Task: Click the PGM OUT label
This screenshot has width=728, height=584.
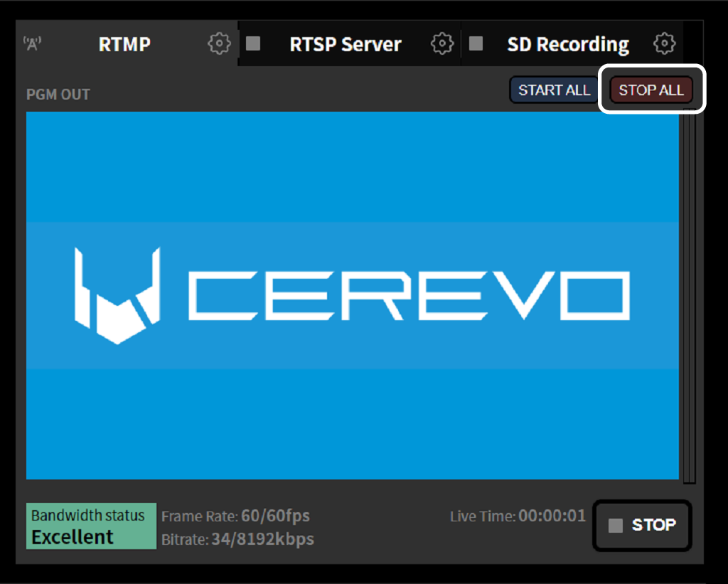Action: pos(58,95)
